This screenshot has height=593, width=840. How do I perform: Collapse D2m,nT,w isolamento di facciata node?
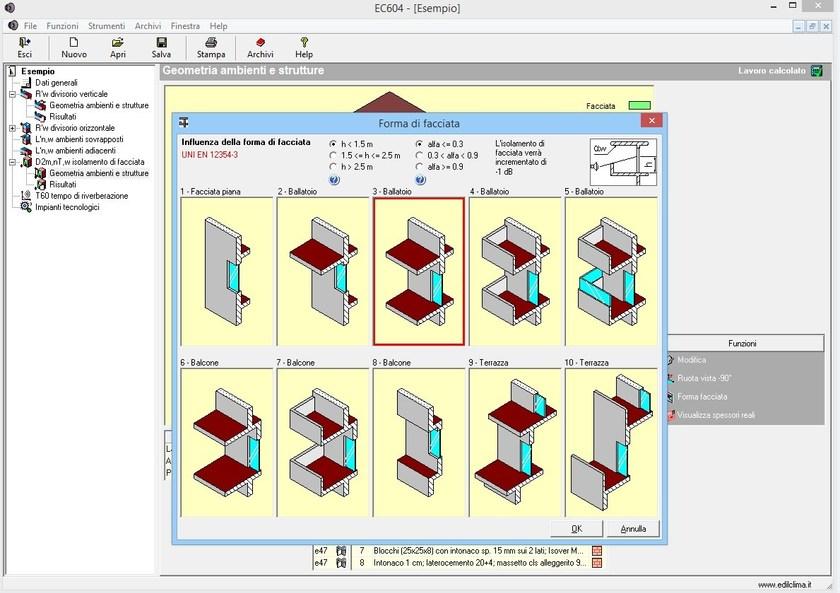pos(11,162)
